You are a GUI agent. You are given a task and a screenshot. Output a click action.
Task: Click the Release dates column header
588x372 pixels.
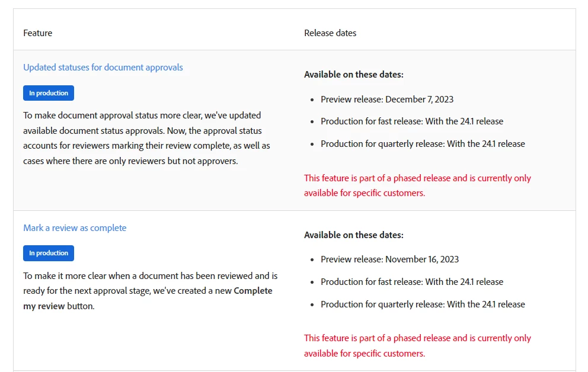[x=330, y=33]
